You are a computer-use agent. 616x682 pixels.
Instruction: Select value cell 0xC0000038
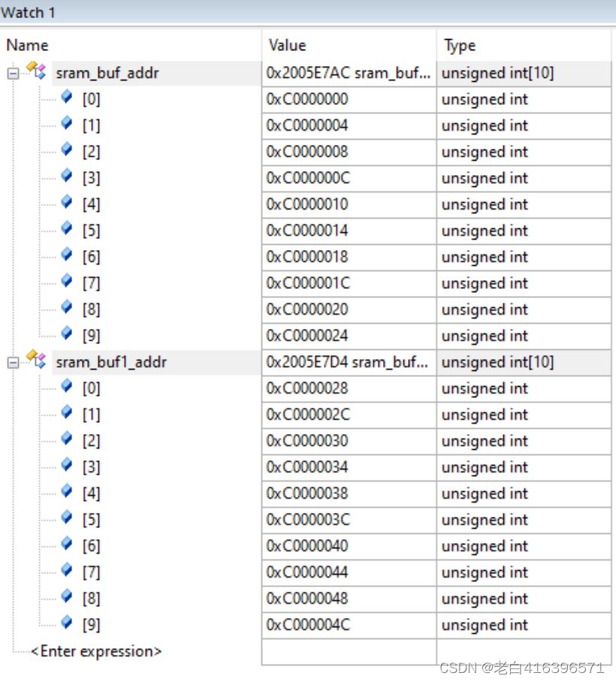[349, 493]
